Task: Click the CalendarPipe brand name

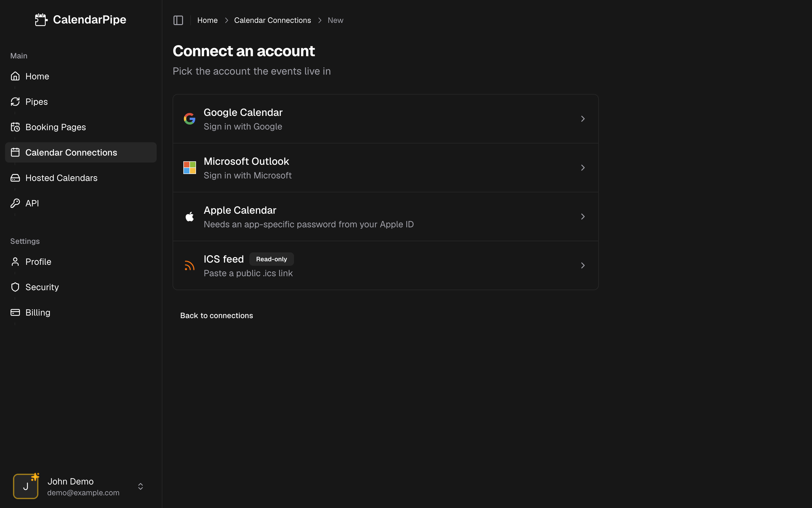Action: [x=89, y=19]
